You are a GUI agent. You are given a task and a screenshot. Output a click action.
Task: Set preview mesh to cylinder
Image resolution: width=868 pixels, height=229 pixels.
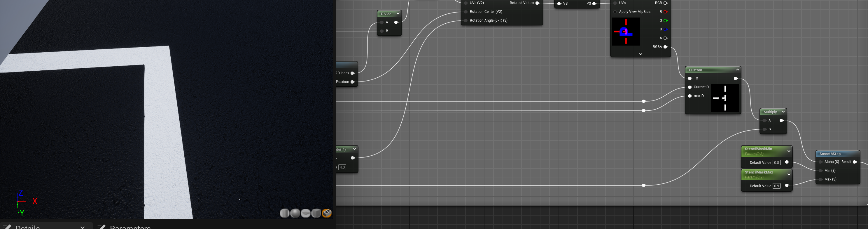pyautogui.click(x=284, y=213)
